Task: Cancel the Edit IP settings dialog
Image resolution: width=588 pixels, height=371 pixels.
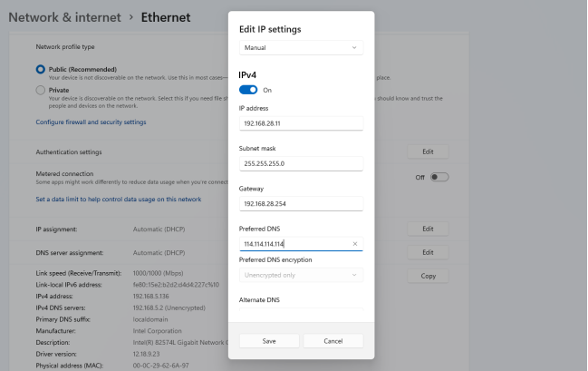Action: pos(333,341)
